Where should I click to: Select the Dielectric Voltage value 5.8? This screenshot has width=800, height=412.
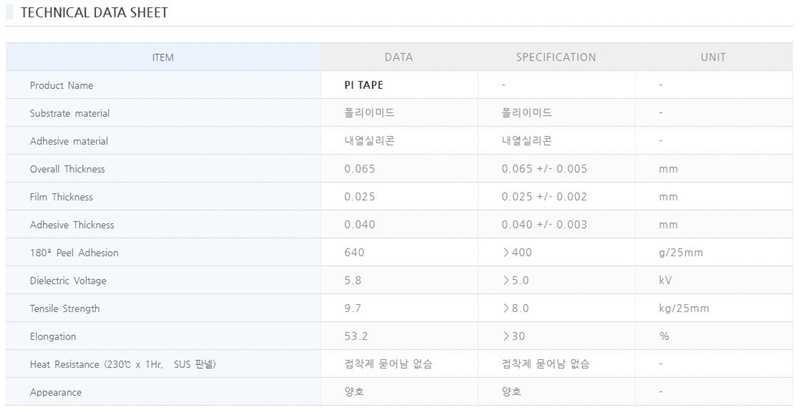352,281
